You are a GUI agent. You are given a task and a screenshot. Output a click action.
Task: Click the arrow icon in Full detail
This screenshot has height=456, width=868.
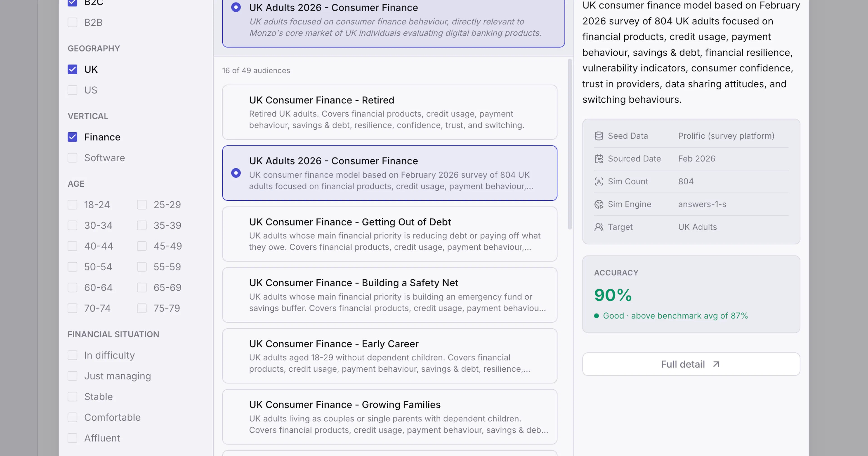(716, 364)
